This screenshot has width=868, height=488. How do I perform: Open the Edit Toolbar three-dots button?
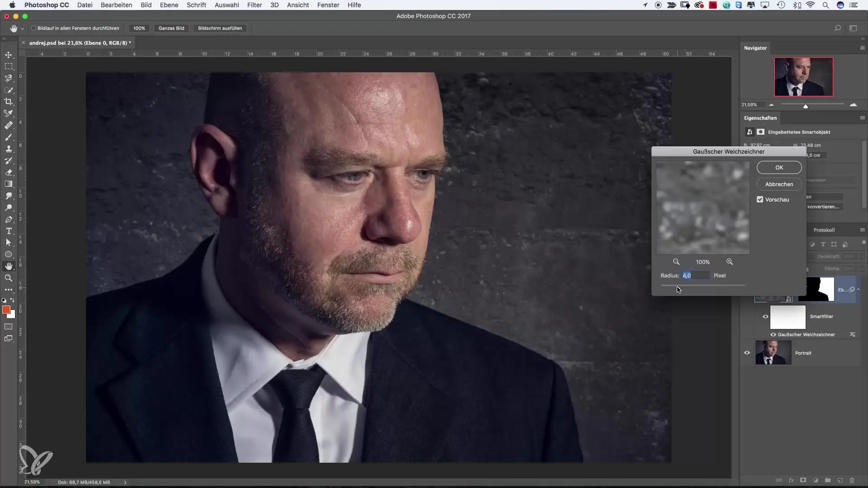(x=9, y=290)
